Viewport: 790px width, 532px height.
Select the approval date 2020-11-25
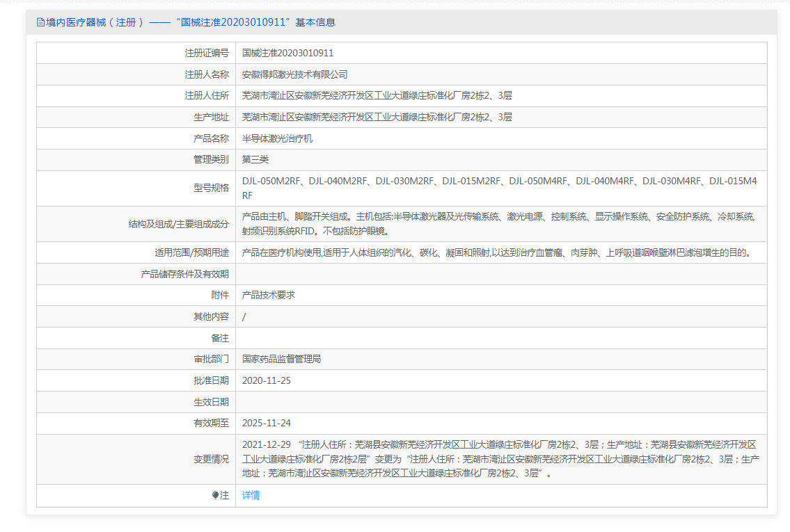266,381
